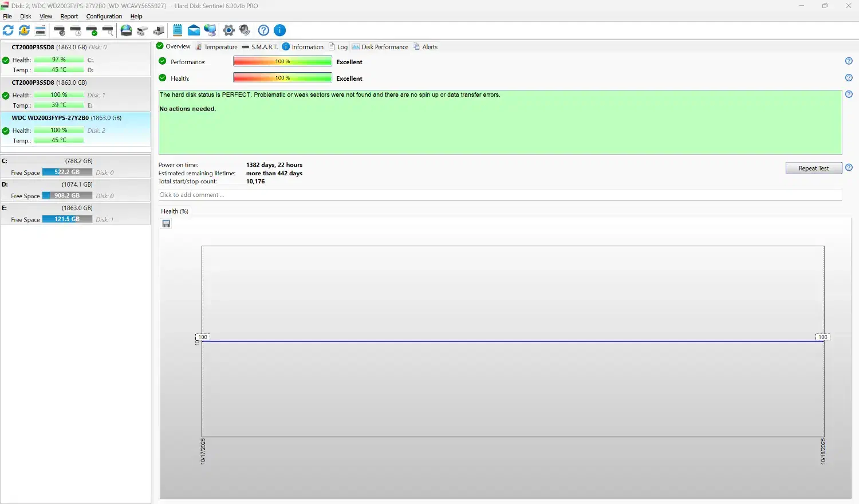The image size is (859, 504).
Task: Open the Configuration menu
Action: (104, 17)
